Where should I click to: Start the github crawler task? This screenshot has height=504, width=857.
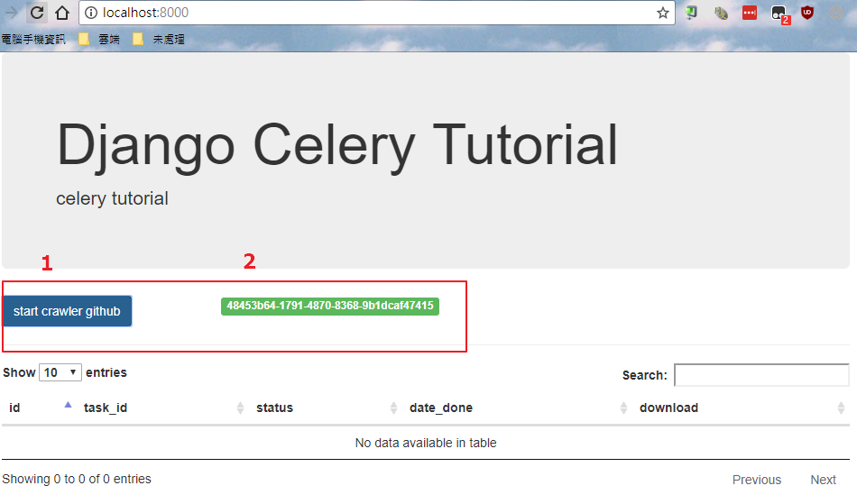(x=68, y=311)
